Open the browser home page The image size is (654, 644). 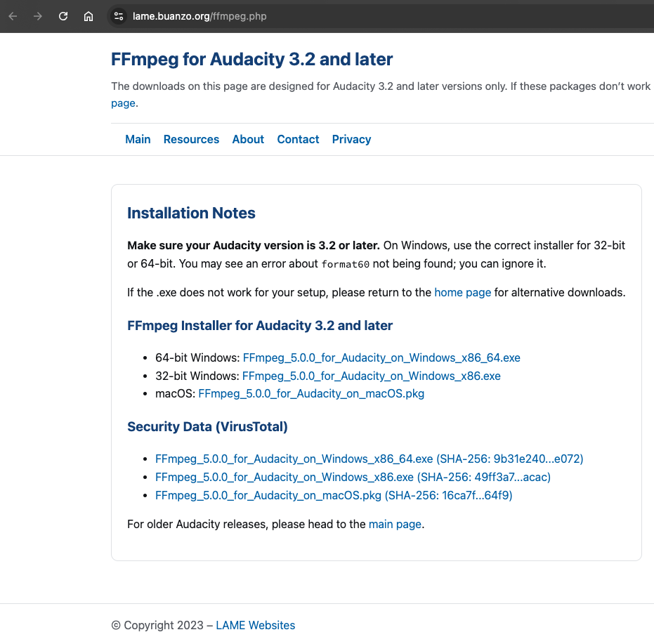tap(89, 15)
